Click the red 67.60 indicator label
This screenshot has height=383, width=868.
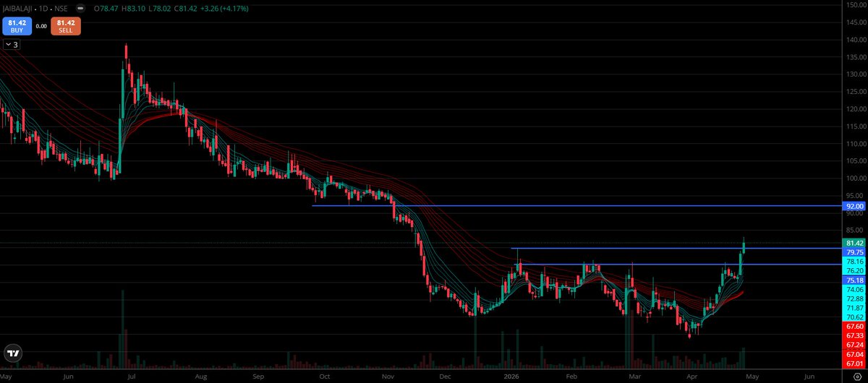(854, 327)
